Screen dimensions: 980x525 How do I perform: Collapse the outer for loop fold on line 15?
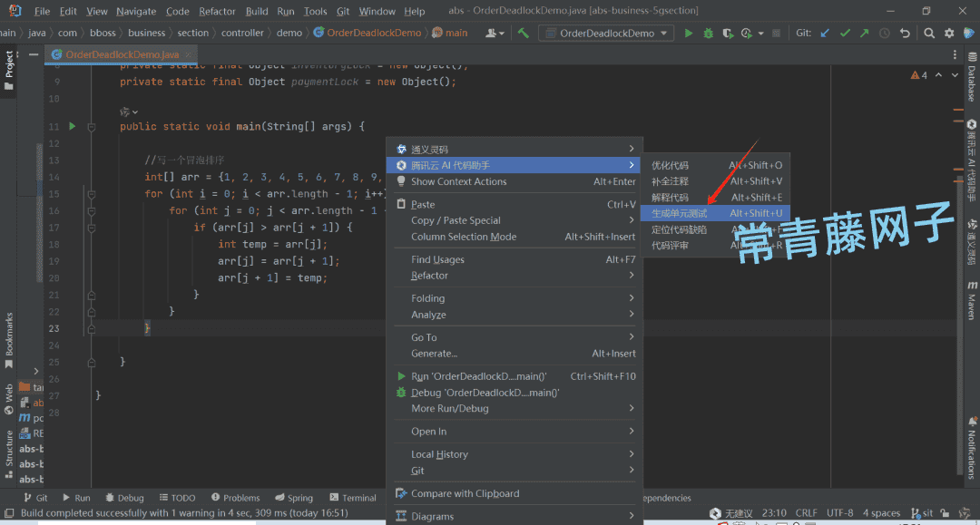(92, 194)
